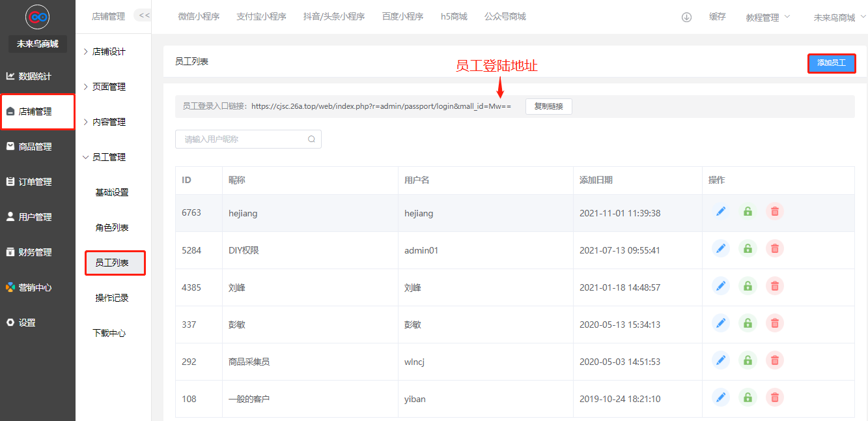Delete employee 刘峰 using the trash icon
This screenshot has height=421, width=868.
(774, 285)
